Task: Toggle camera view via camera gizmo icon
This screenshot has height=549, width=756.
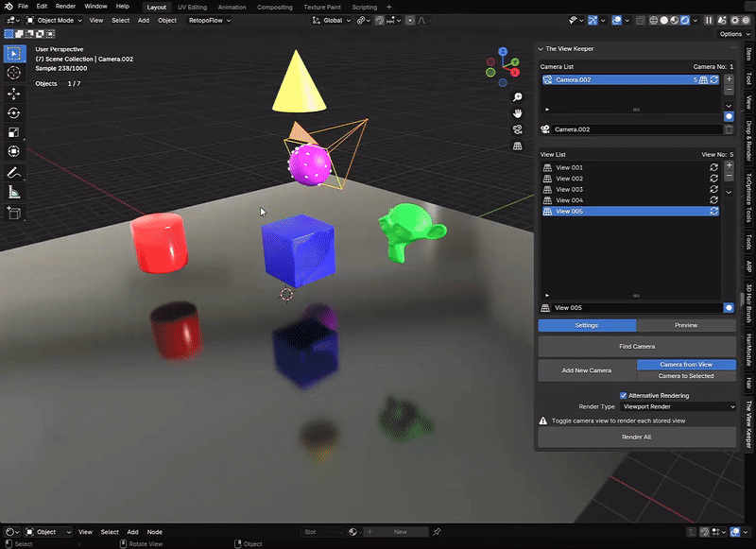Action: click(x=517, y=129)
